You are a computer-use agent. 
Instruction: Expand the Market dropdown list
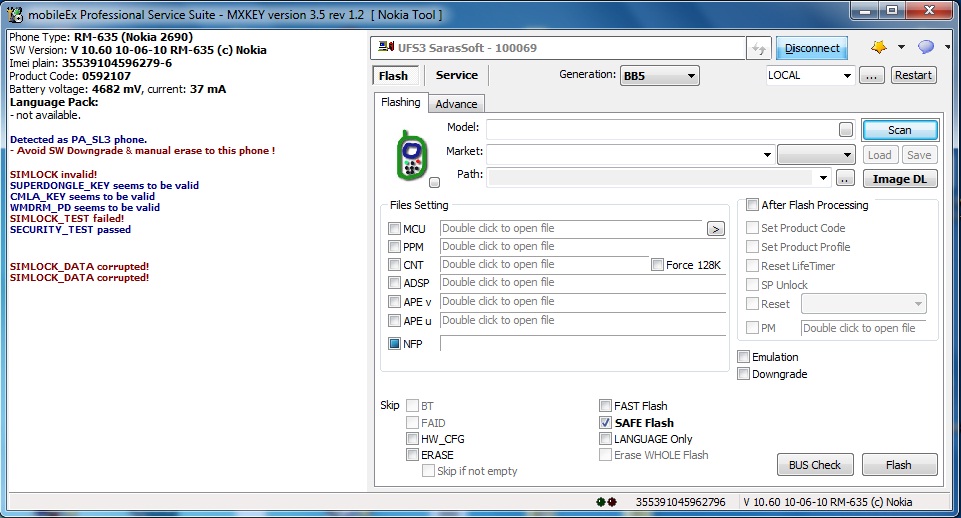pyautogui.click(x=767, y=154)
